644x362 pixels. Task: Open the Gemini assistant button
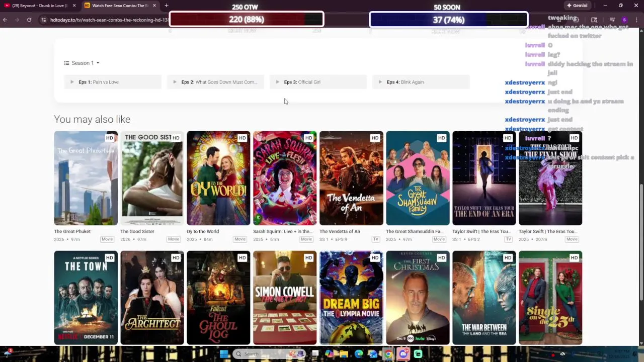coord(577,6)
